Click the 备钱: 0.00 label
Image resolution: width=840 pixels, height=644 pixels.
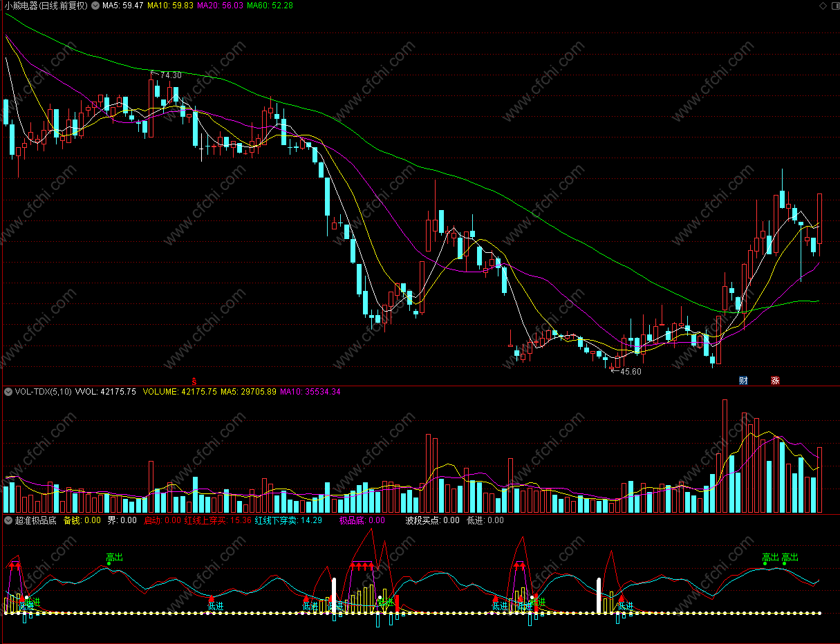coord(82,520)
